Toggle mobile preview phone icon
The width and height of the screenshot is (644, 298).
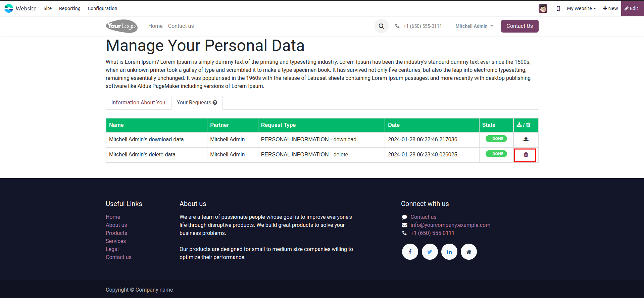tap(558, 8)
